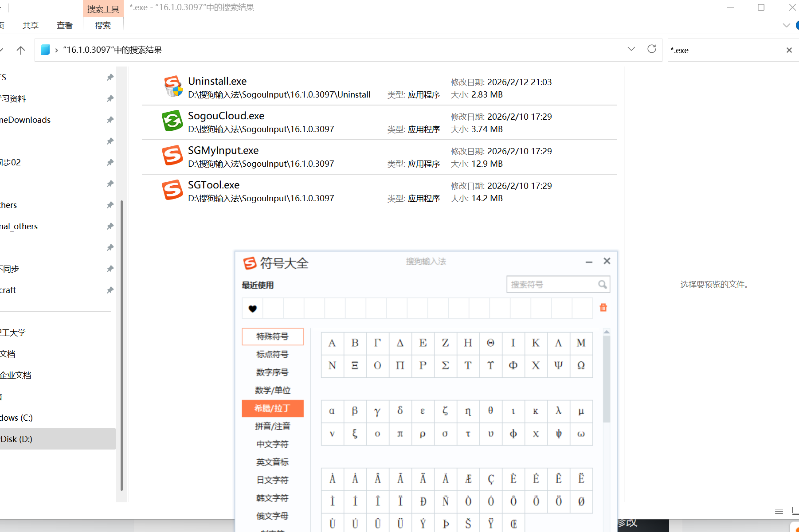Minimize the 符号大全 window

click(589, 262)
